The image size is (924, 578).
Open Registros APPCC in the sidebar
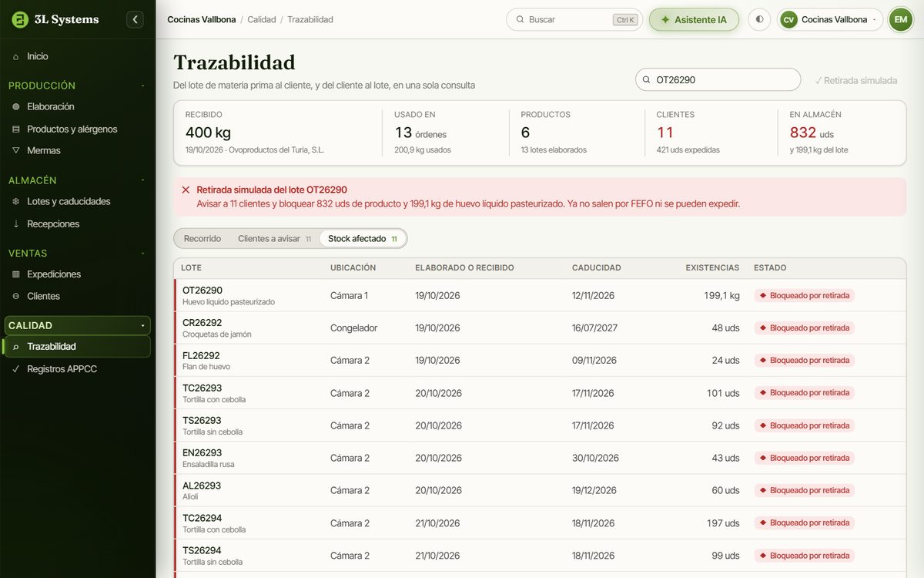tap(77, 369)
